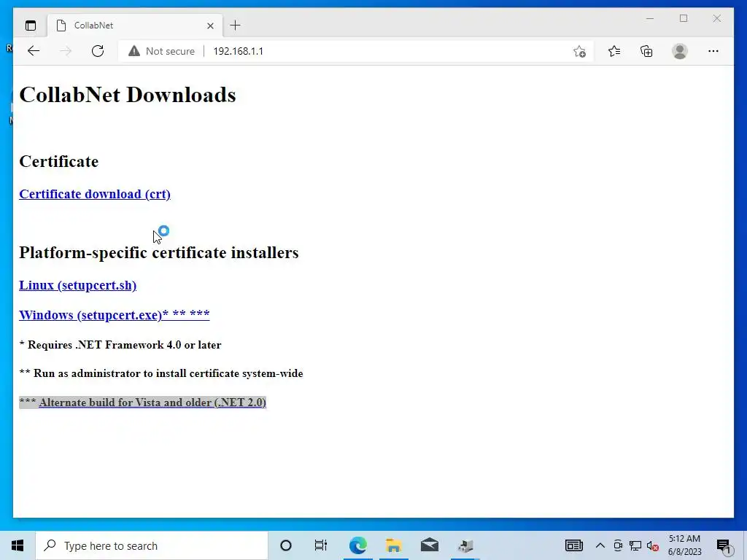Click the greyed-out Forward arrow
747x560 pixels.
[x=66, y=51]
